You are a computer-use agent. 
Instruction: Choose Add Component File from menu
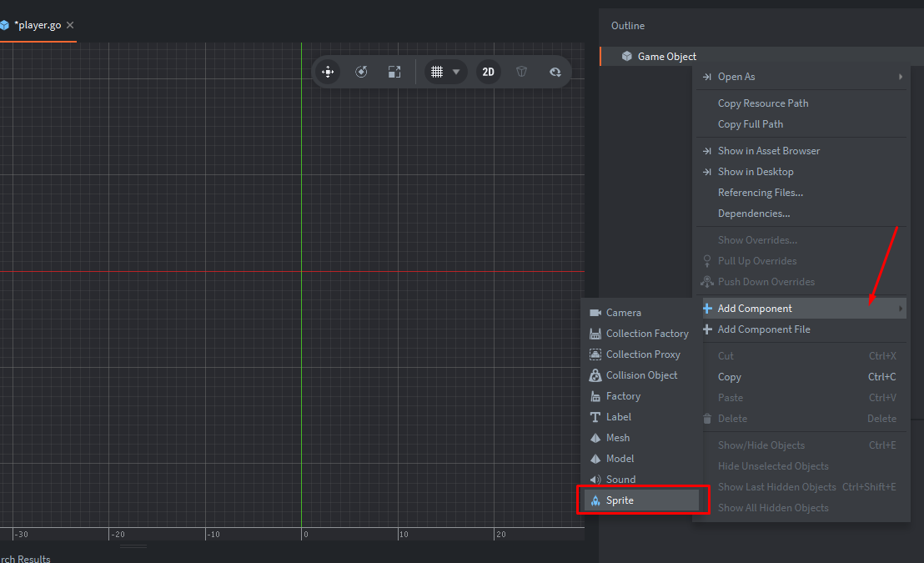point(763,329)
